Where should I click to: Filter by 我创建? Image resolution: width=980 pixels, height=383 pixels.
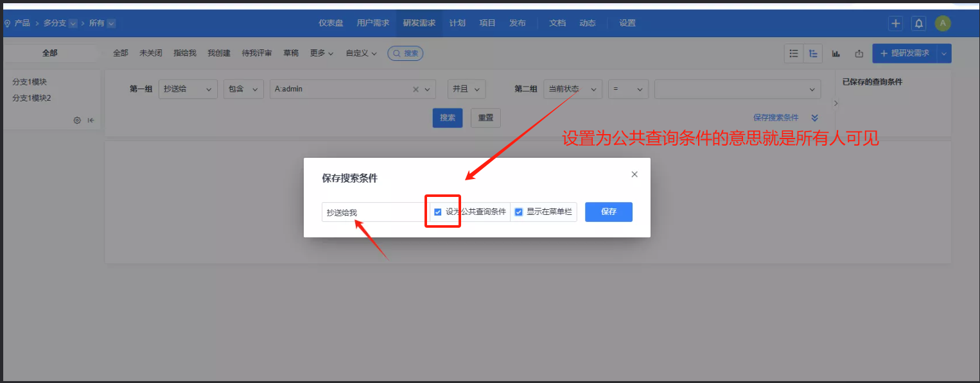click(x=219, y=53)
